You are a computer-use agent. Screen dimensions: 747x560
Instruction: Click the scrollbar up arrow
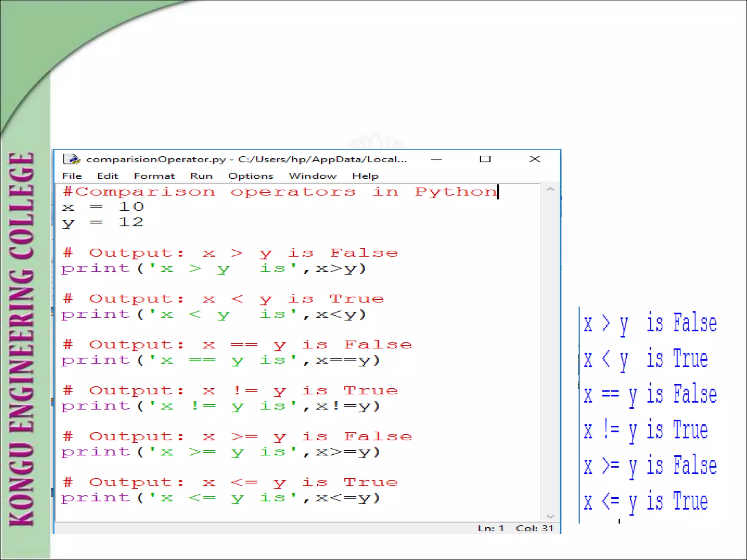[x=550, y=189]
